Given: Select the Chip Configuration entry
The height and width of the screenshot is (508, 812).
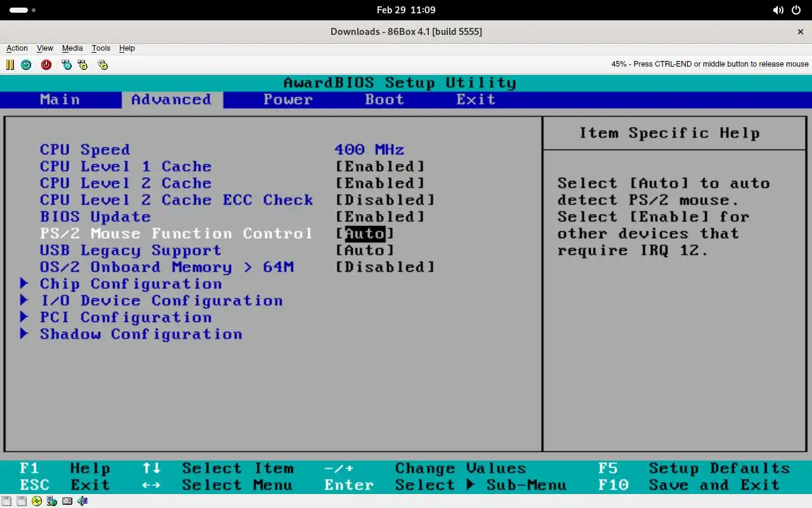Looking at the screenshot, I should [x=131, y=284].
